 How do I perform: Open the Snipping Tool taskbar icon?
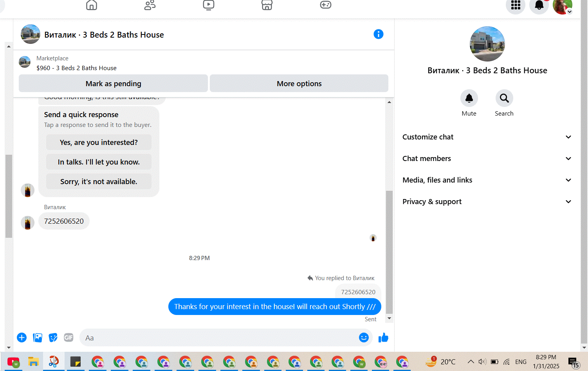(54, 362)
